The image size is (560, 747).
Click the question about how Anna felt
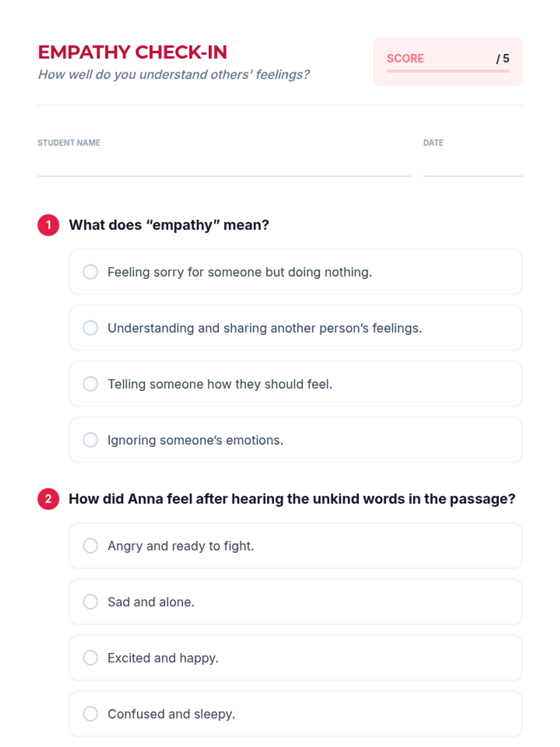tap(292, 499)
